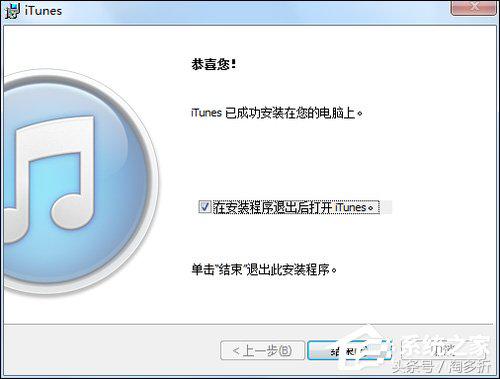This screenshot has height=379, width=500.
Task: Click the cancel button at far right
Action: (444, 350)
